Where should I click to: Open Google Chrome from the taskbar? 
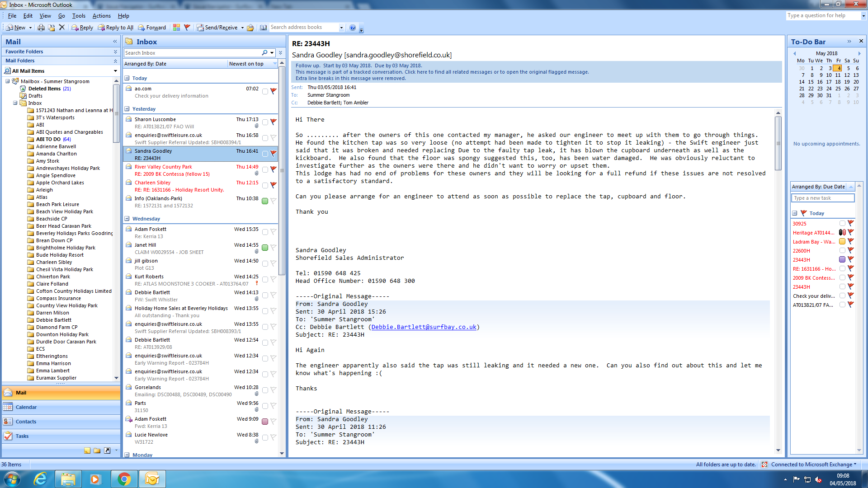click(x=124, y=479)
